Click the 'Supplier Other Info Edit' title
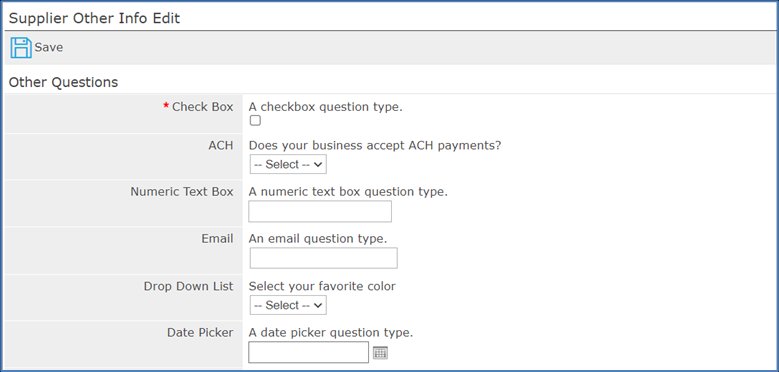This screenshot has width=779, height=372. coord(94,19)
